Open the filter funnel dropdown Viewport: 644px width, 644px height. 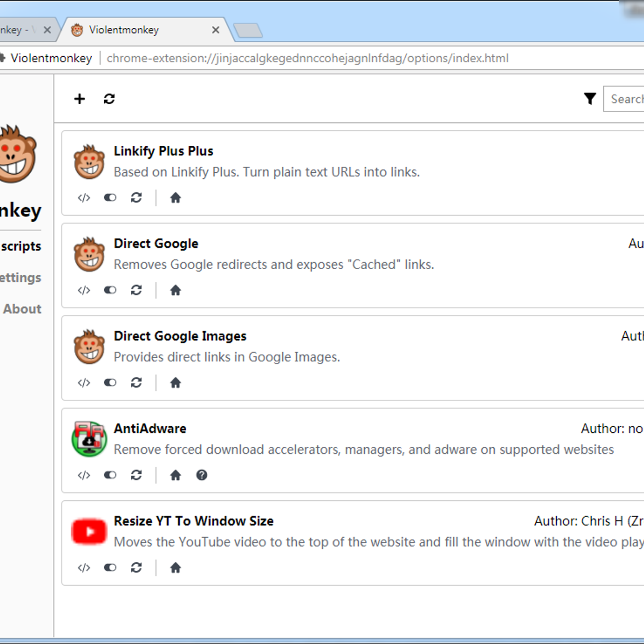click(x=590, y=99)
